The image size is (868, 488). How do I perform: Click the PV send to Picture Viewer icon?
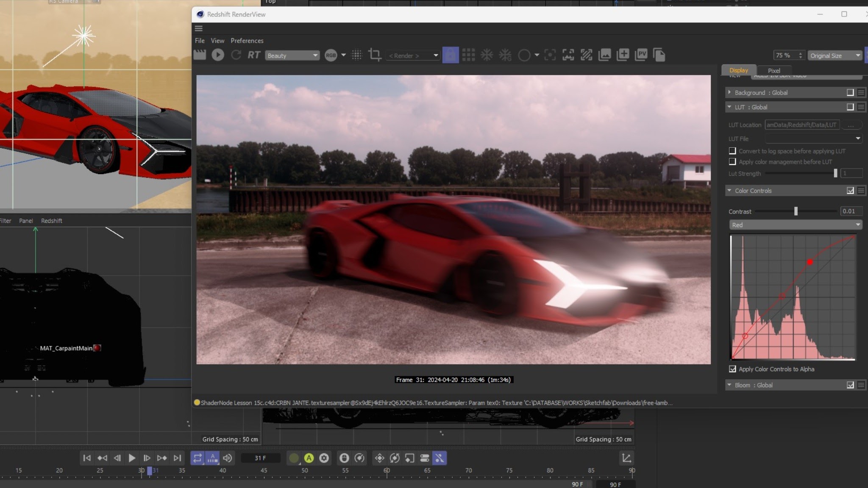[x=641, y=55]
